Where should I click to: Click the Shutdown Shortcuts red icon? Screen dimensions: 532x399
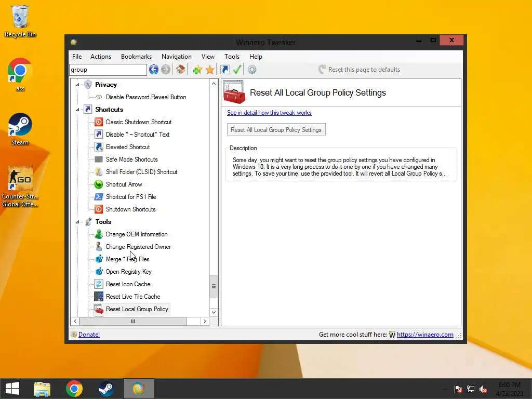[x=98, y=209]
